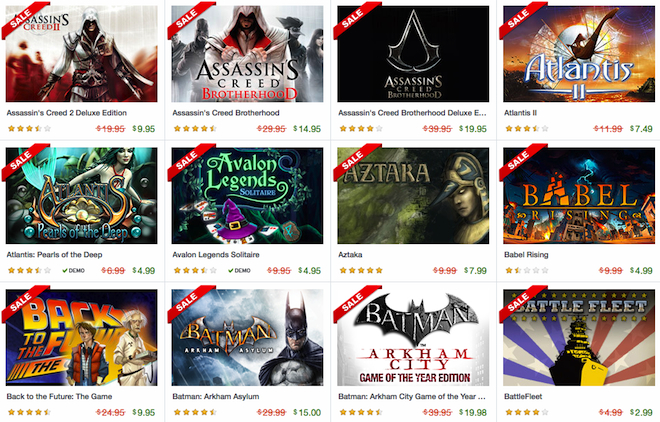Click the DEMO badge for Avalon Legends Solitaire

click(x=240, y=271)
